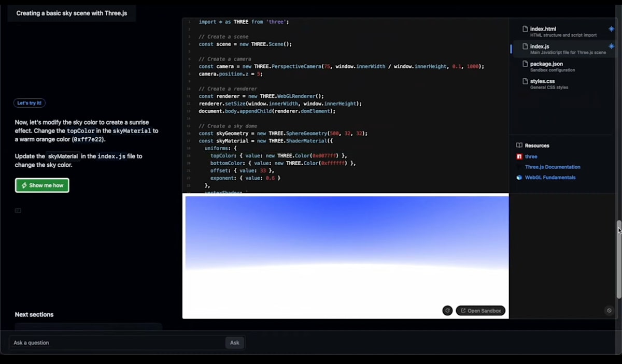
Task: Click the index.html file icon
Action: 525,29
